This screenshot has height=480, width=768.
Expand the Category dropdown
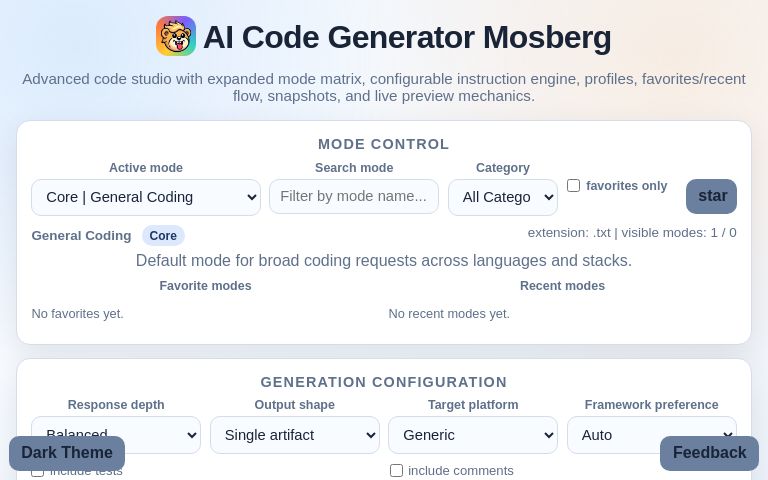(503, 197)
